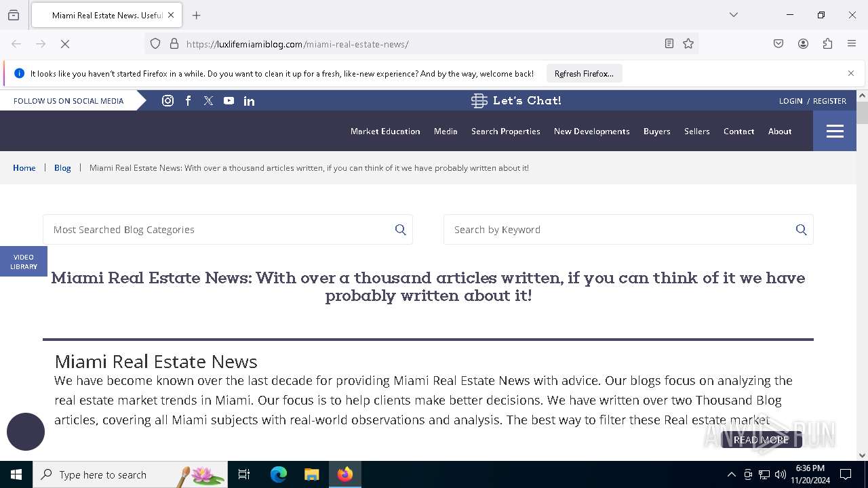The width and height of the screenshot is (868, 488).
Task: Open Firefox extensions icon
Action: coord(827,44)
